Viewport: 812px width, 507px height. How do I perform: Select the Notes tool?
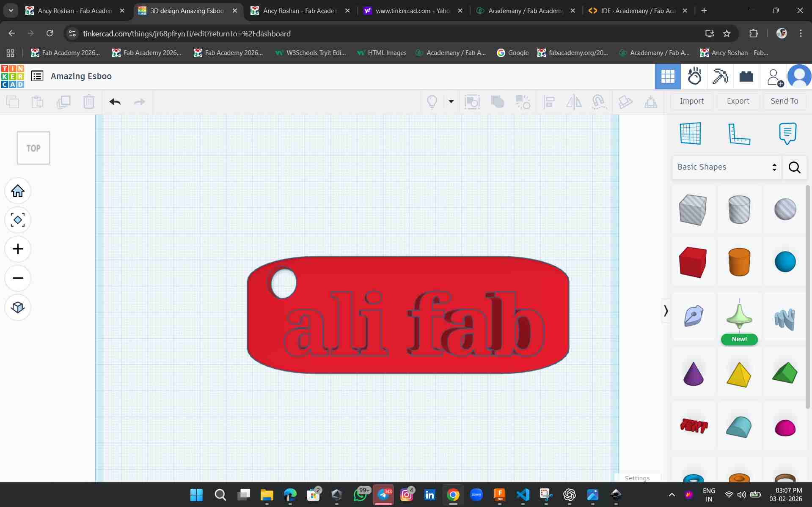point(787,134)
